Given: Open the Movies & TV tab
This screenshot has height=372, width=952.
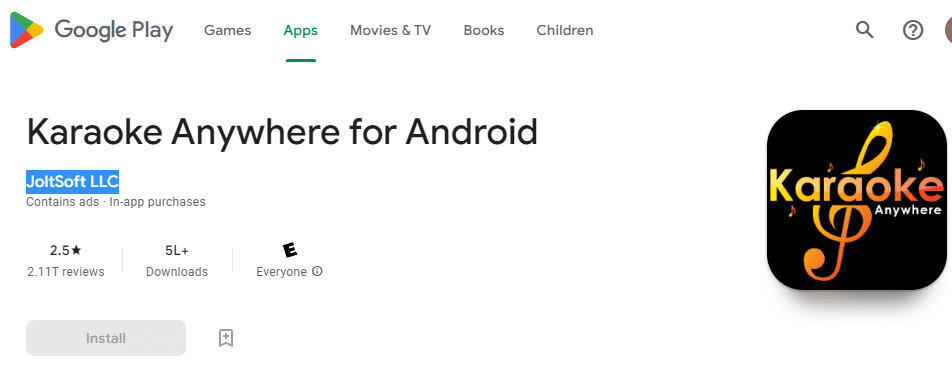Looking at the screenshot, I should click(390, 30).
